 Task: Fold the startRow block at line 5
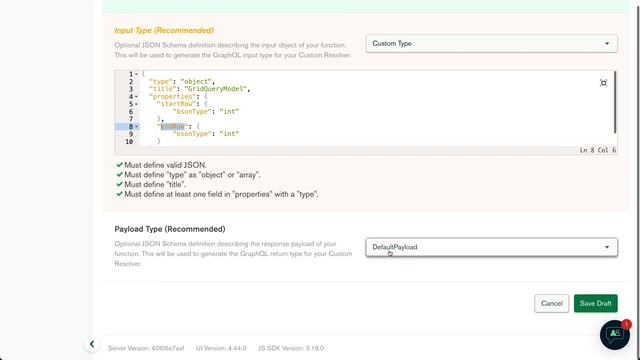click(136, 104)
